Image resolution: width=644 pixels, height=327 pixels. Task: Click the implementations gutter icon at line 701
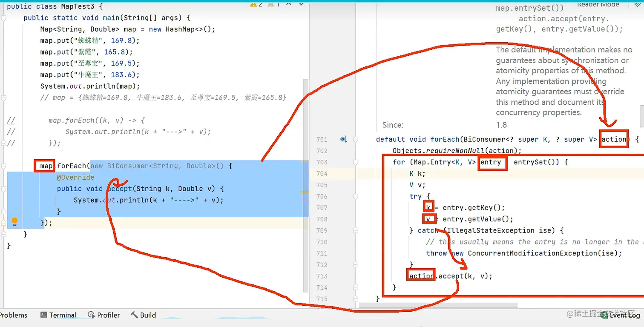(344, 139)
